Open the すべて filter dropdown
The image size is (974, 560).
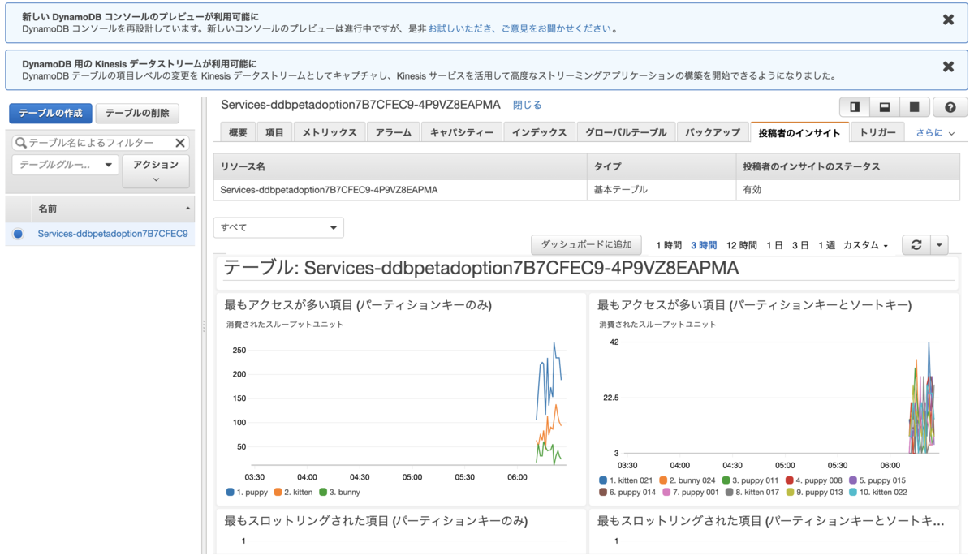pos(278,228)
